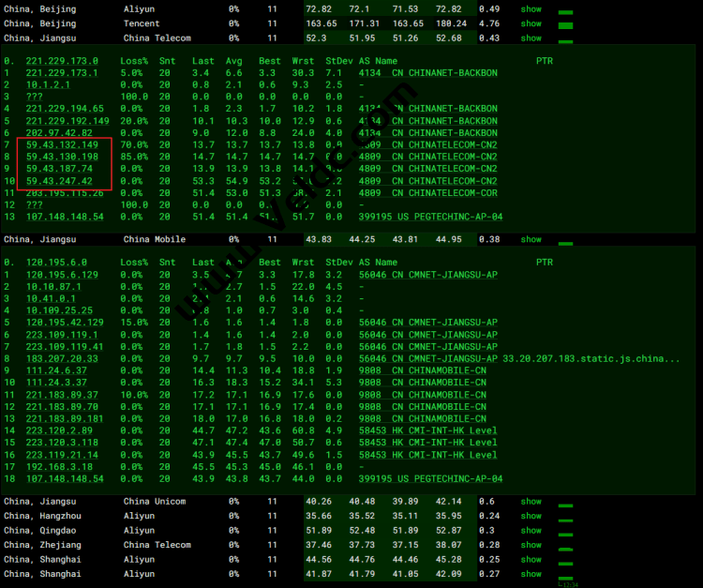Click green latency bar for Qingdao Aliyun
The height and width of the screenshot is (588, 703).
565,533
